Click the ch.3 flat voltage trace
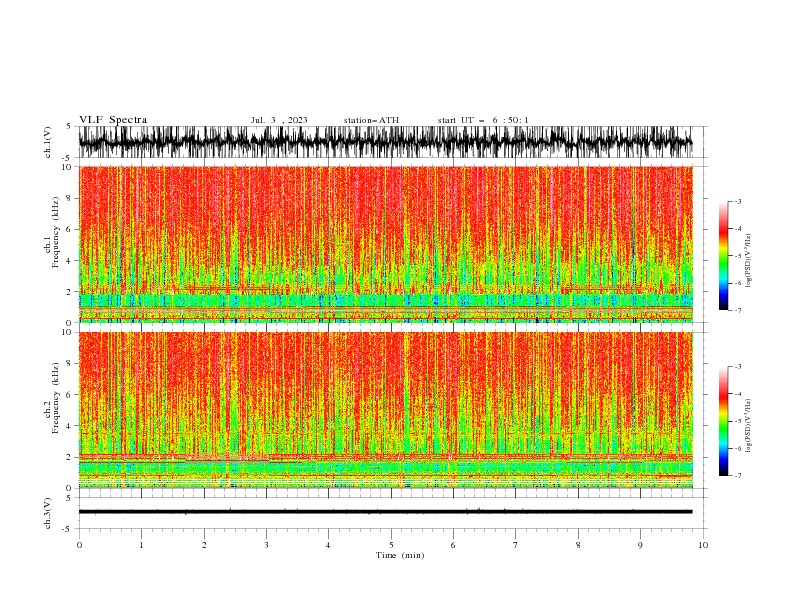The image size is (792, 612). point(385,512)
